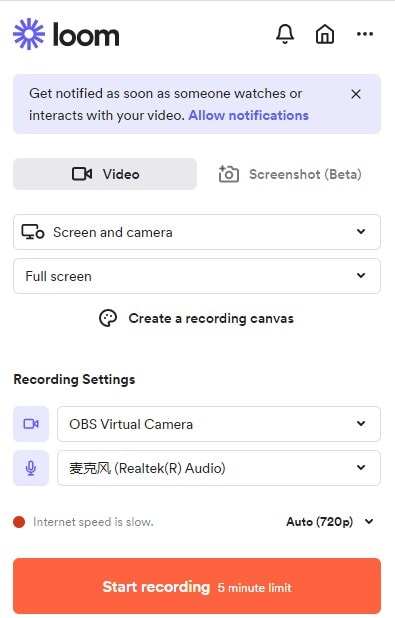Click the Start recording button
Viewport: 395px width, 618px height.
(x=197, y=586)
